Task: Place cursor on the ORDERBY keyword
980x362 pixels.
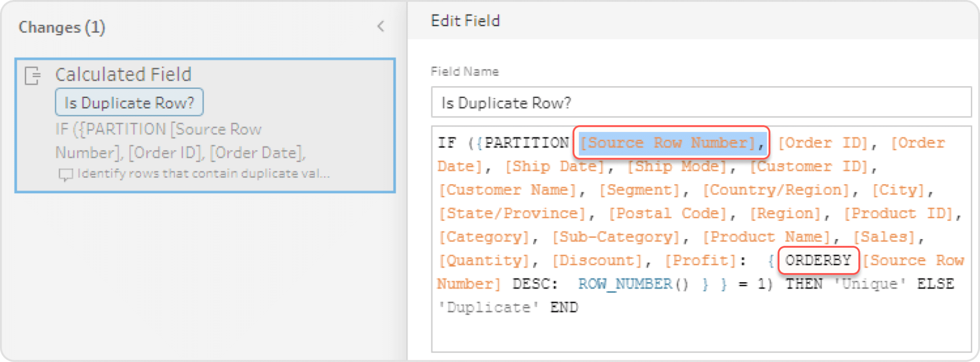Action: click(818, 261)
